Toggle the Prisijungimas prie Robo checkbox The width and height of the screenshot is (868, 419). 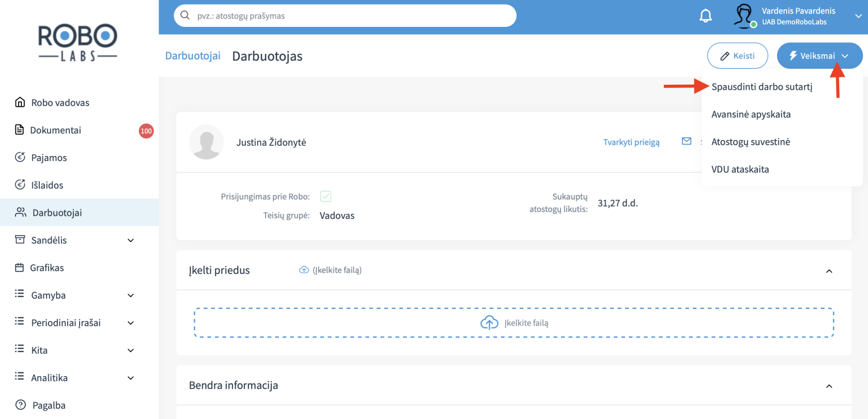pyautogui.click(x=326, y=196)
